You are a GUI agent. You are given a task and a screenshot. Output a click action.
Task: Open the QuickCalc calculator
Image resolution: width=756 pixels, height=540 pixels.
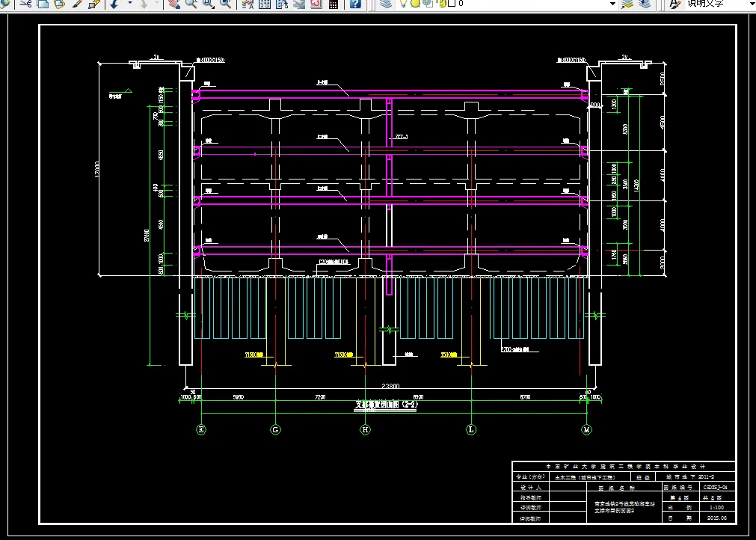334,4
